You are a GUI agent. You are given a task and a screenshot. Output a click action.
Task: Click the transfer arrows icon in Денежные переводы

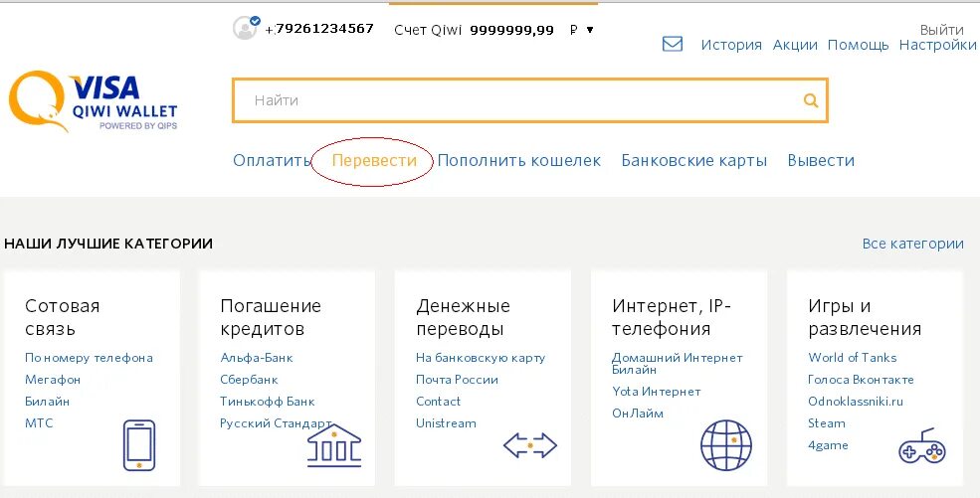530,445
